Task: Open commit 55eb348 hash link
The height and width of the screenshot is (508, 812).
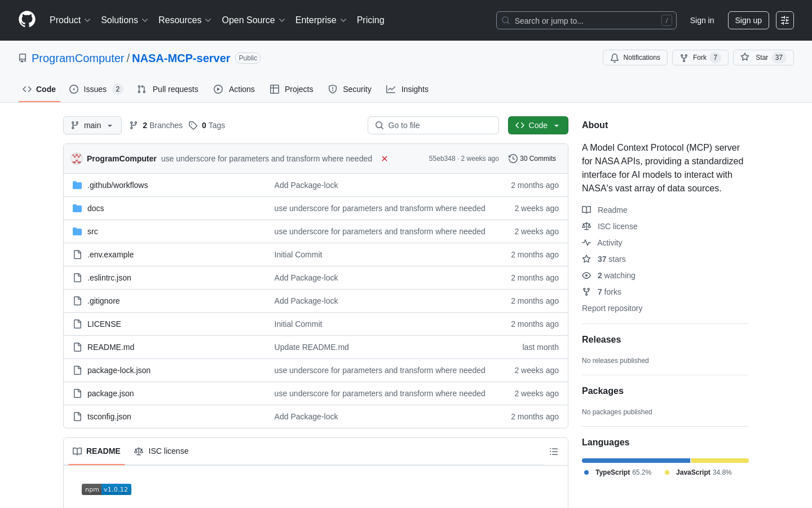Action: [x=442, y=159]
